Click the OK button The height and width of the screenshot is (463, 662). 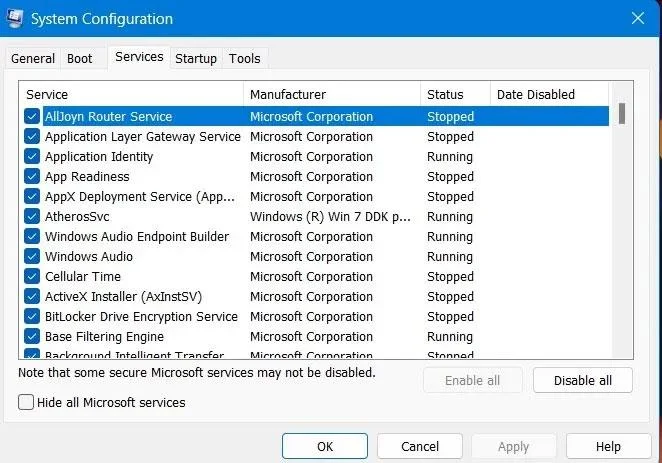pos(325,446)
